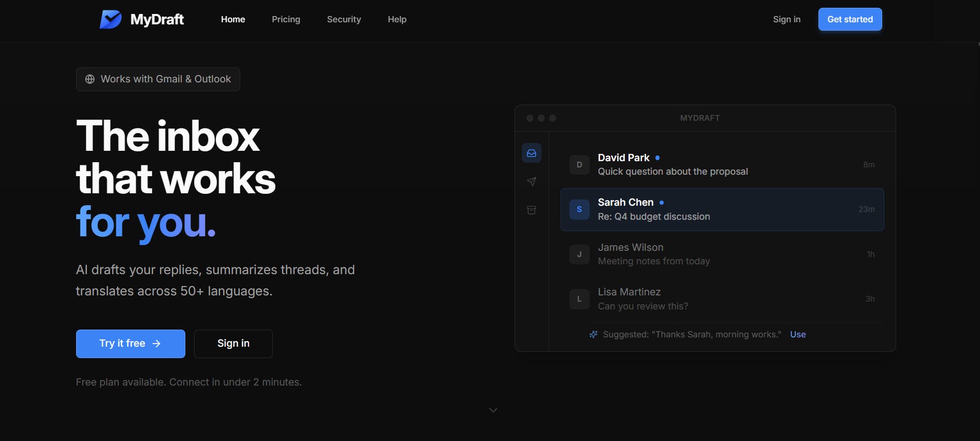Click the suggested reply text for Sarah
Image resolution: width=980 pixels, height=441 pixels.
692,334
